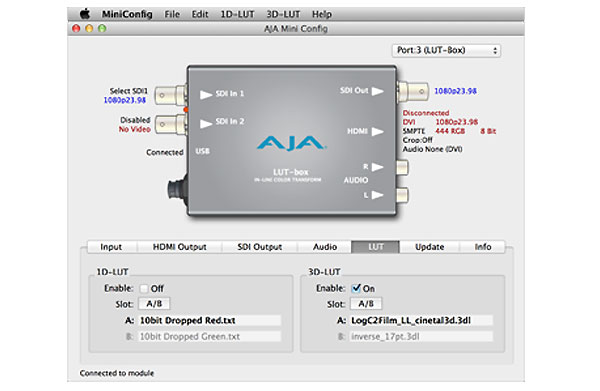
Task: Switch to the HDMI Output tab
Action: (179, 247)
